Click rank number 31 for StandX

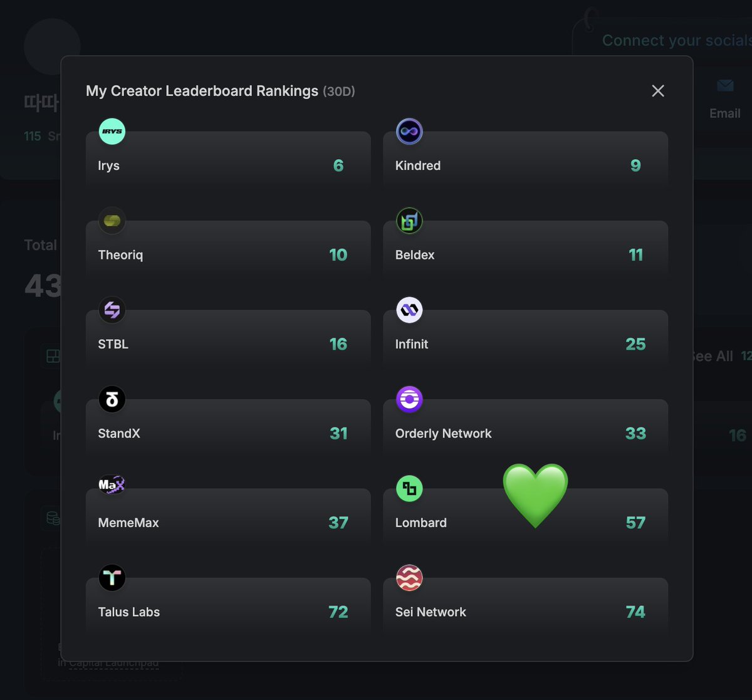338,434
